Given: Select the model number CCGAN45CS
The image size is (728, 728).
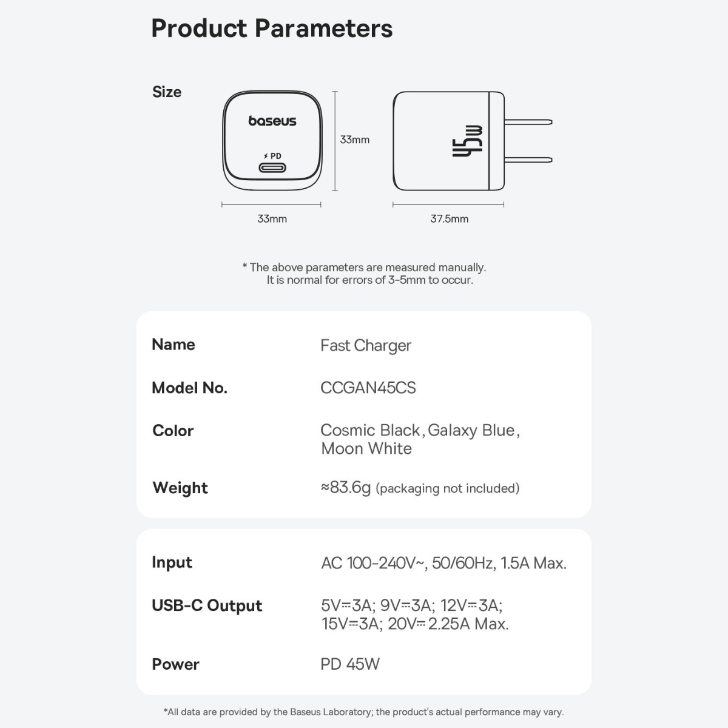Looking at the screenshot, I should tap(368, 388).
